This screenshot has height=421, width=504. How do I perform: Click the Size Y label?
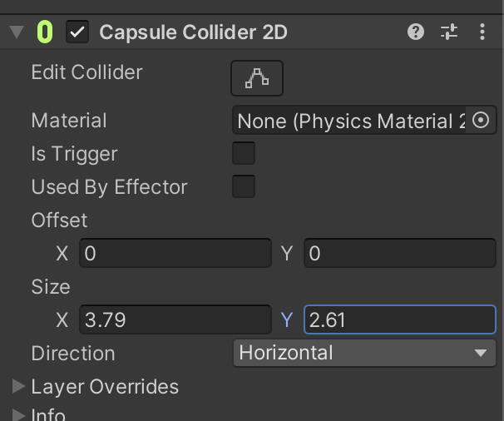tap(287, 319)
